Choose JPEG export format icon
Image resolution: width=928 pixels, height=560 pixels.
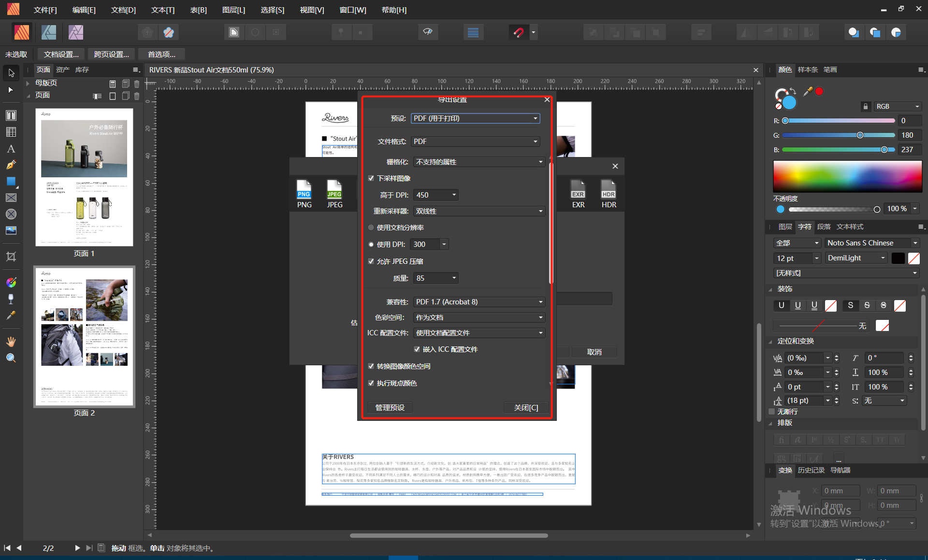point(334,194)
